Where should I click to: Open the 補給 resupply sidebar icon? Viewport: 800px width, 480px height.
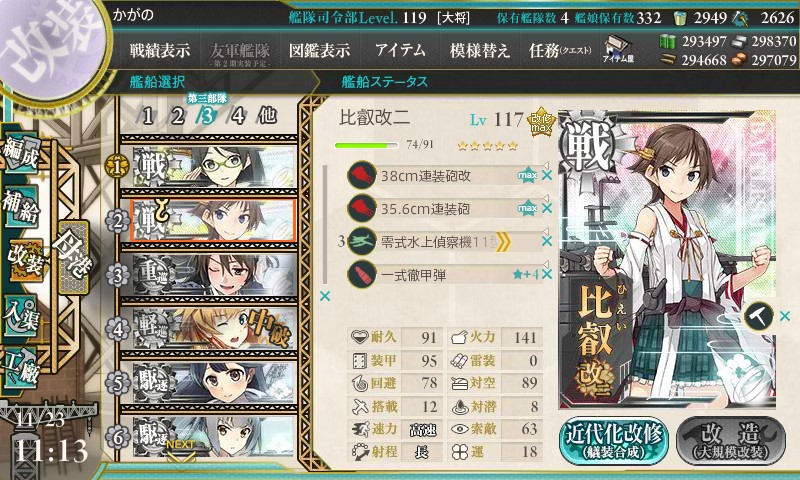21,206
